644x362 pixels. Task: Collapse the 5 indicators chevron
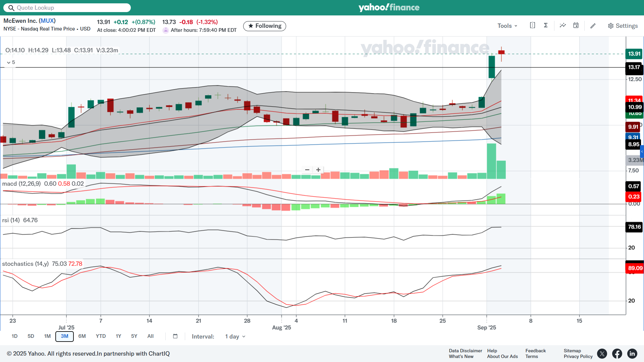[x=9, y=62]
